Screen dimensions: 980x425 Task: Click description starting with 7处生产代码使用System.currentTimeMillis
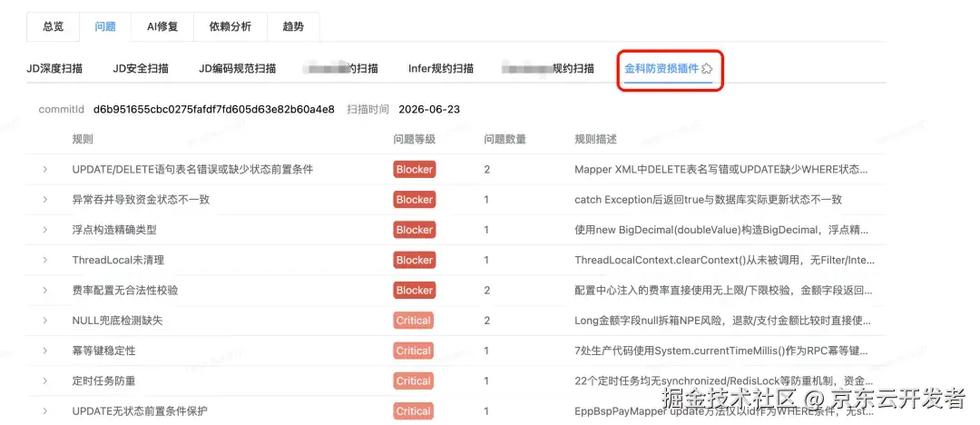click(x=721, y=351)
